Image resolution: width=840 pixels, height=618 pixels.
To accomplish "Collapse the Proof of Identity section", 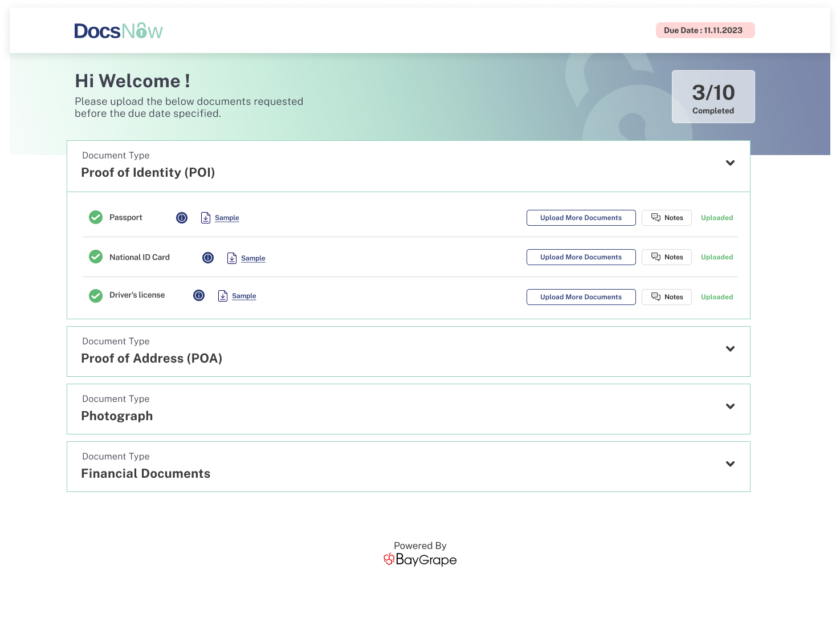I will tap(730, 163).
